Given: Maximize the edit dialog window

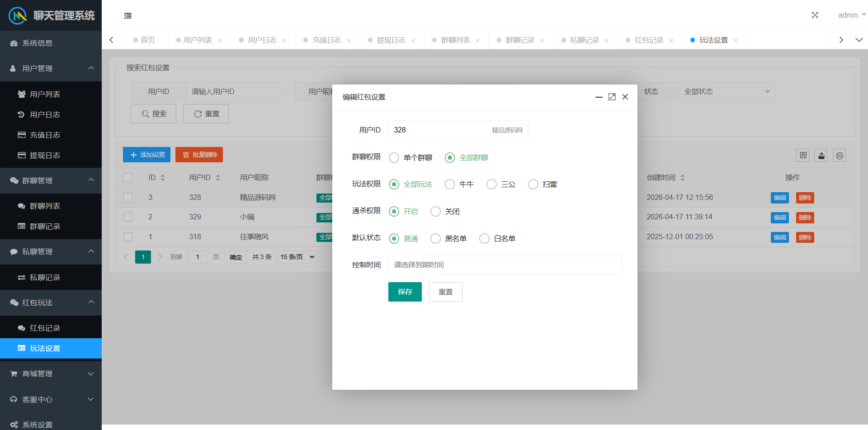Looking at the screenshot, I should click(x=612, y=97).
